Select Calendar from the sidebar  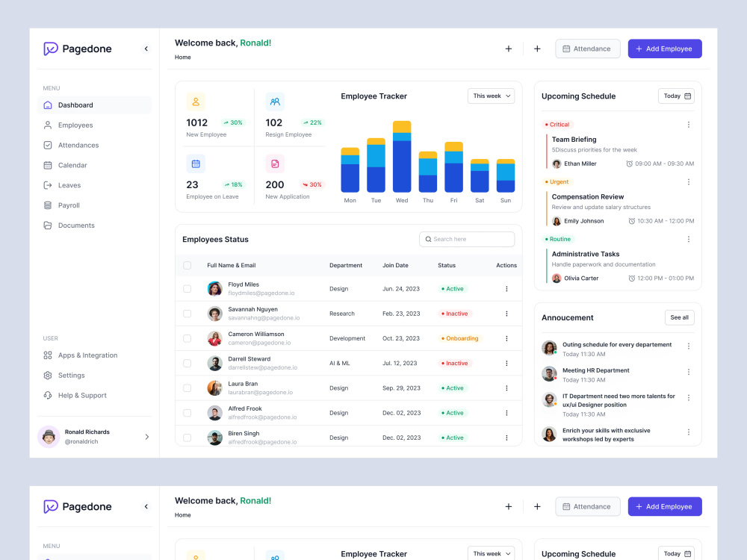(94, 165)
